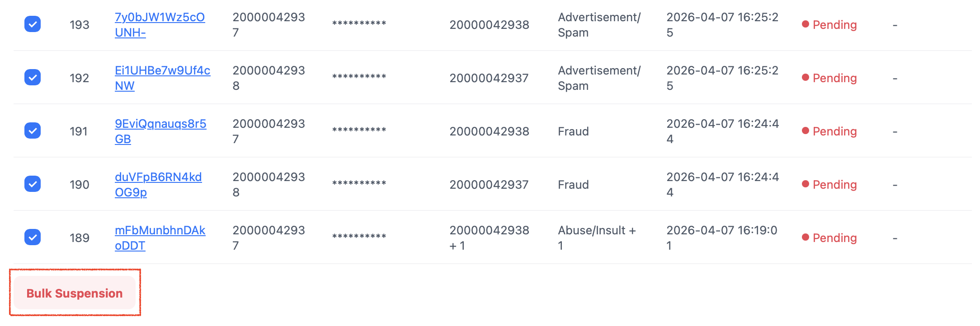Deselect the row 191 checkbox
Screen dimensions: 980x326
click(x=33, y=131)
